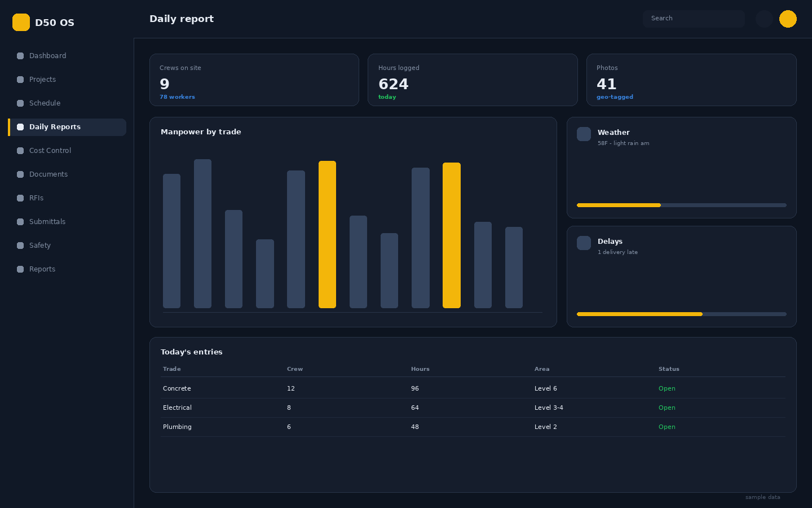Open the Schedule section
Viewport: 812px width, 508px height.
coord(67,103)
